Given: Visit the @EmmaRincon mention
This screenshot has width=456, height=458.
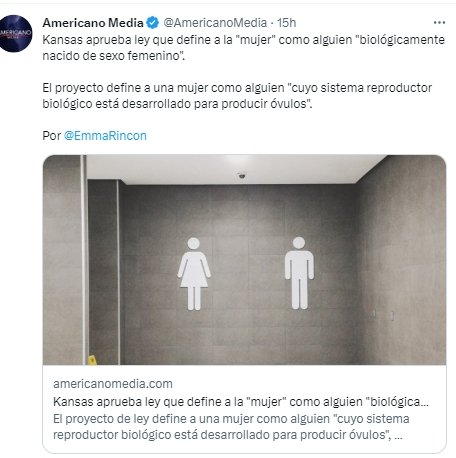Looking at the screenshot, I should tap(105, 136).
